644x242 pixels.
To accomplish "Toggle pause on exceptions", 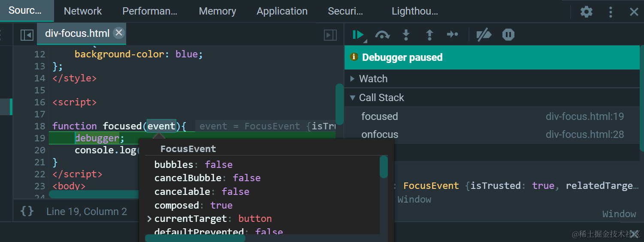I will (x=508, y=35).
